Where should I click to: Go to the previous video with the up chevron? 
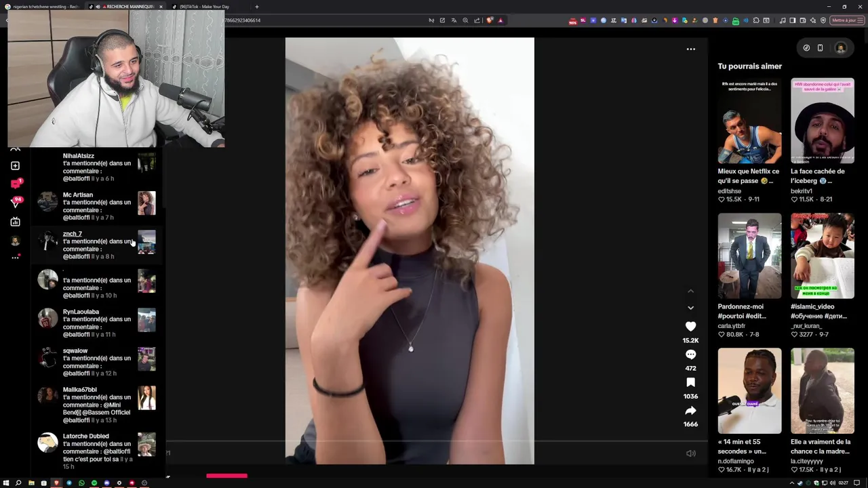click(690, 291)
